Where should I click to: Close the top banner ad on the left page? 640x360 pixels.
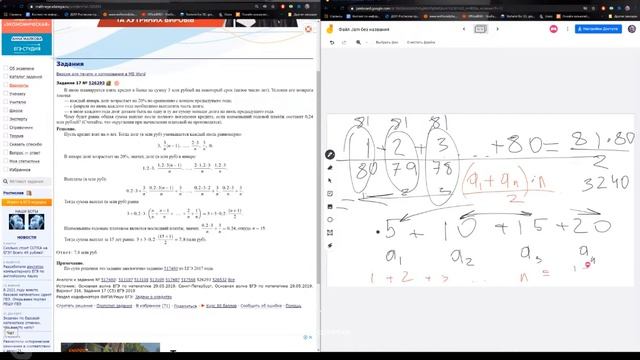coord(309,29)
